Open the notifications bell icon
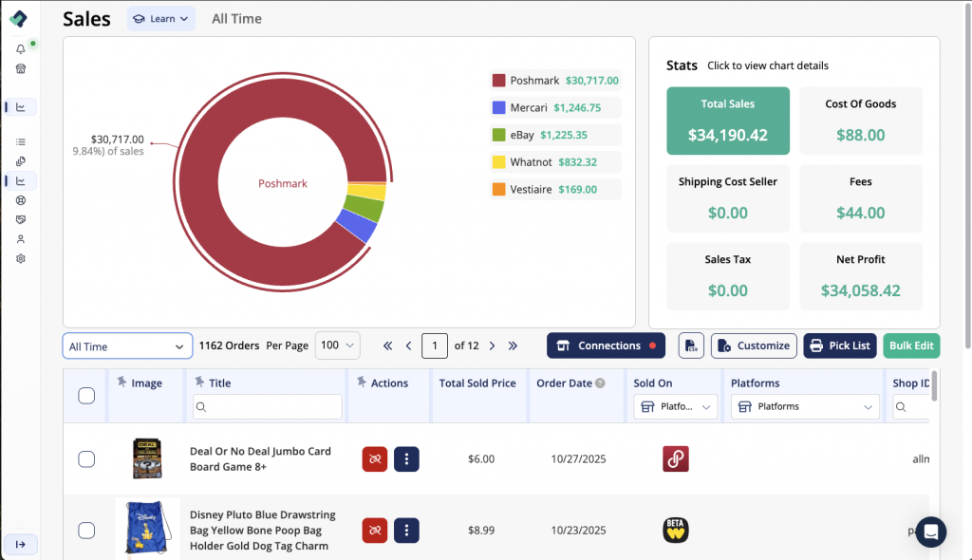The image size is (972, 560). pos(21,49)
